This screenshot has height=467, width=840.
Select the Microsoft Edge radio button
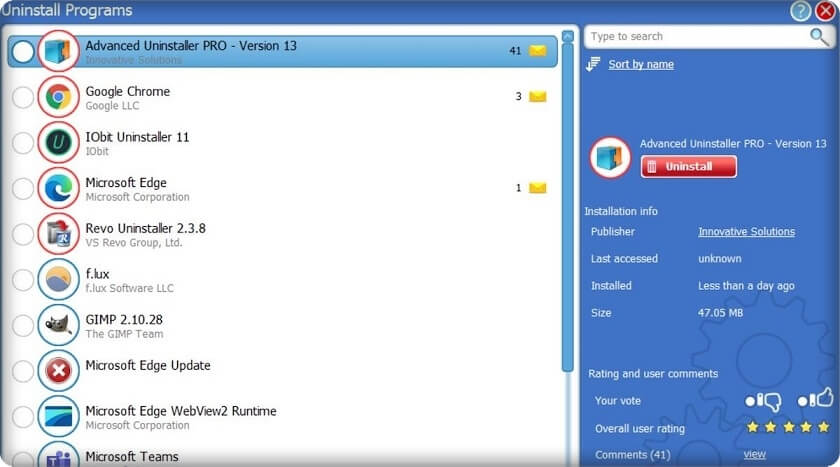(23, 189)
